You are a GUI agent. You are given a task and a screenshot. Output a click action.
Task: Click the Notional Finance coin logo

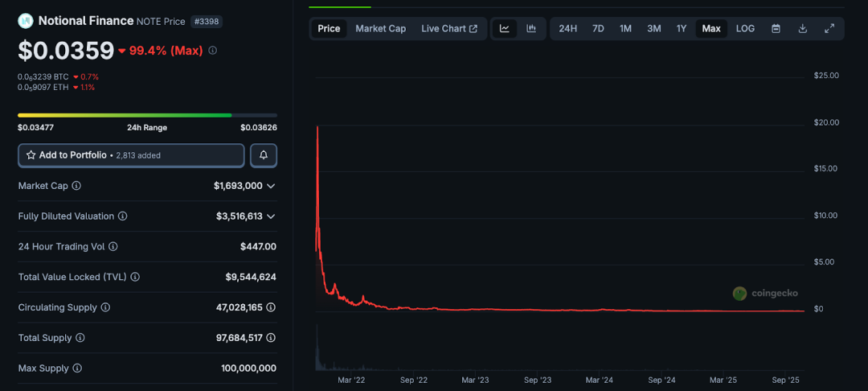(x=26, y=21)
